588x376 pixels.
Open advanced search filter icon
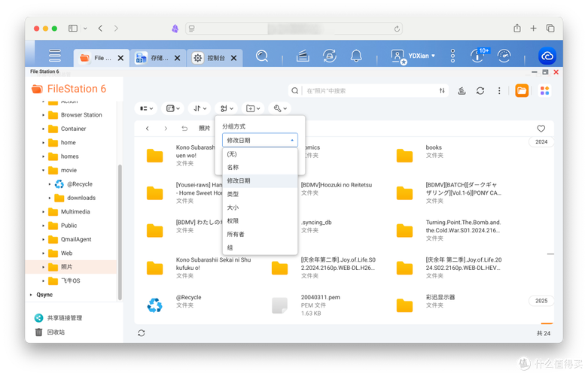pyautogui.click(x=442, y=91)
